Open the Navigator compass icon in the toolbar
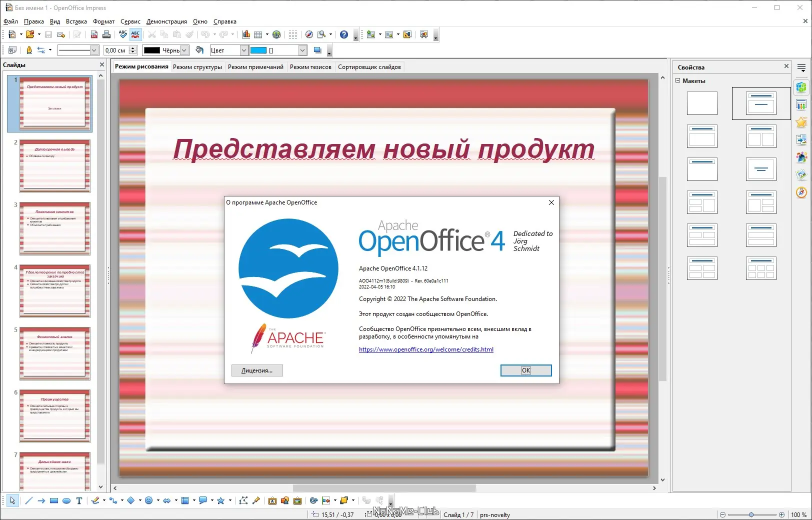 point(309,34)
